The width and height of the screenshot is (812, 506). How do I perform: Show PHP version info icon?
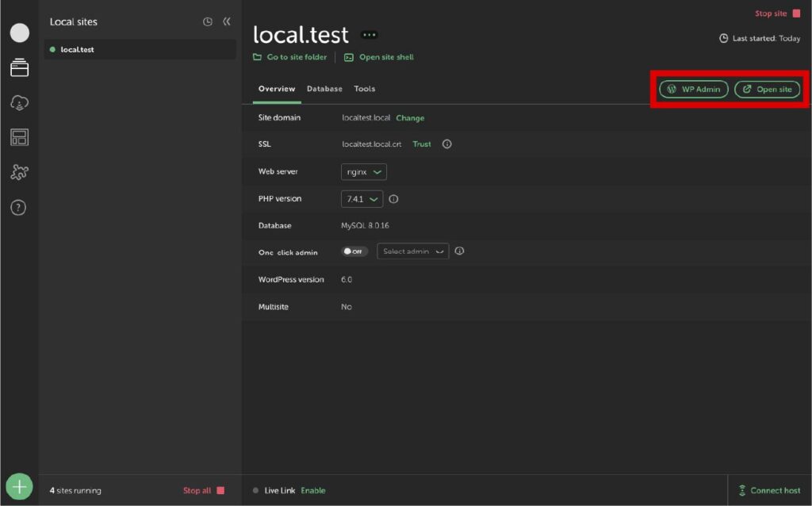click(x=393, y=199)
